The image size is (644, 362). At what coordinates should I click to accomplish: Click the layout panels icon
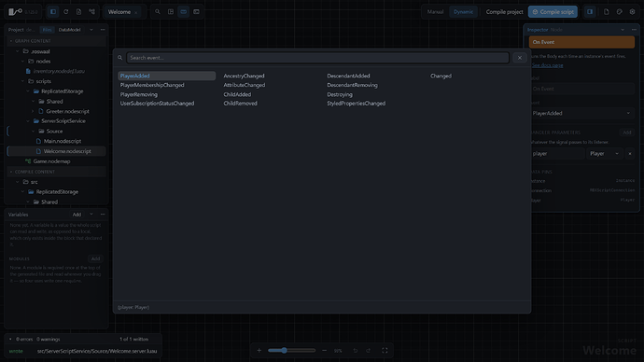[x=171, y=12]
